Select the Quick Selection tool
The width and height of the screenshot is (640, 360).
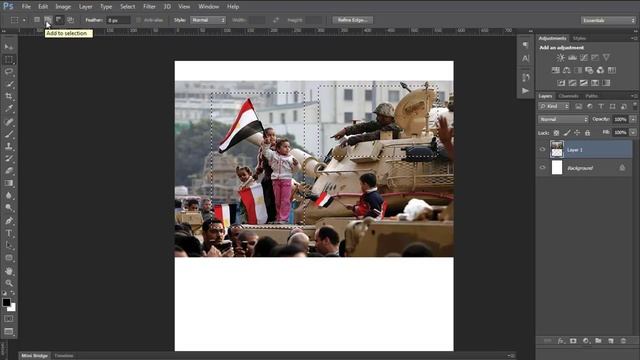(9, 84)
